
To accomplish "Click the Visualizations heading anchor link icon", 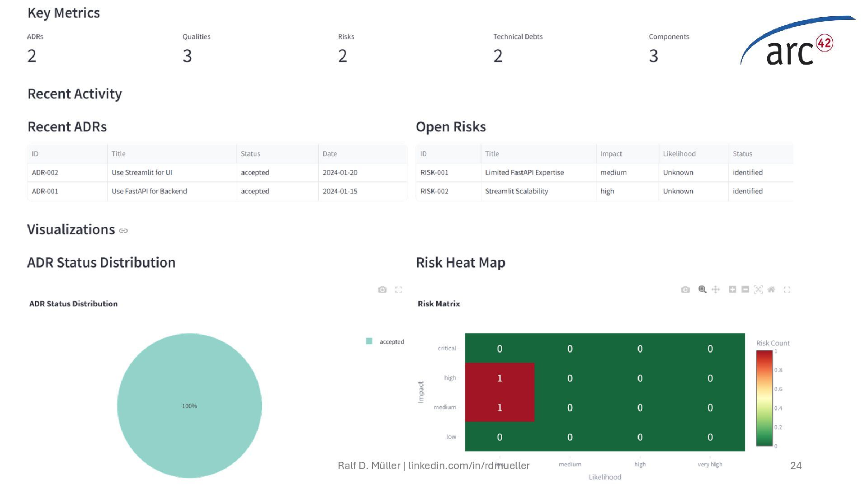I will pyautogui.click(x=123, y=231).
